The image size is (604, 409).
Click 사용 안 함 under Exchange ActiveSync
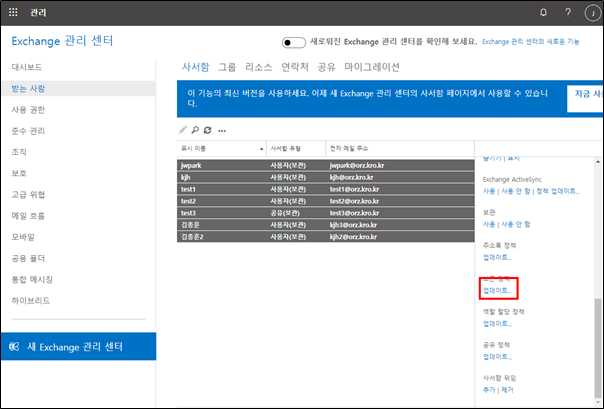point(515,191)
